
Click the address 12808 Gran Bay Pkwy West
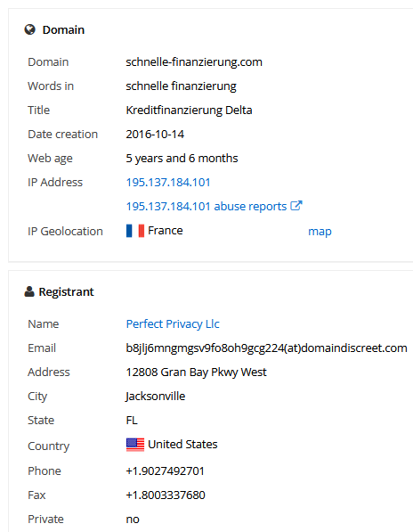(x=196, y=372)
